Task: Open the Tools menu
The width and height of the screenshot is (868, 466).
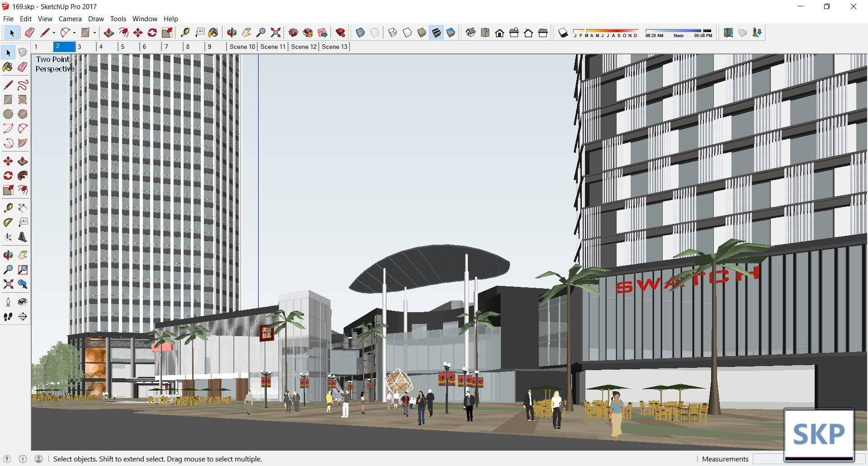Action: (x=118, y=19)
